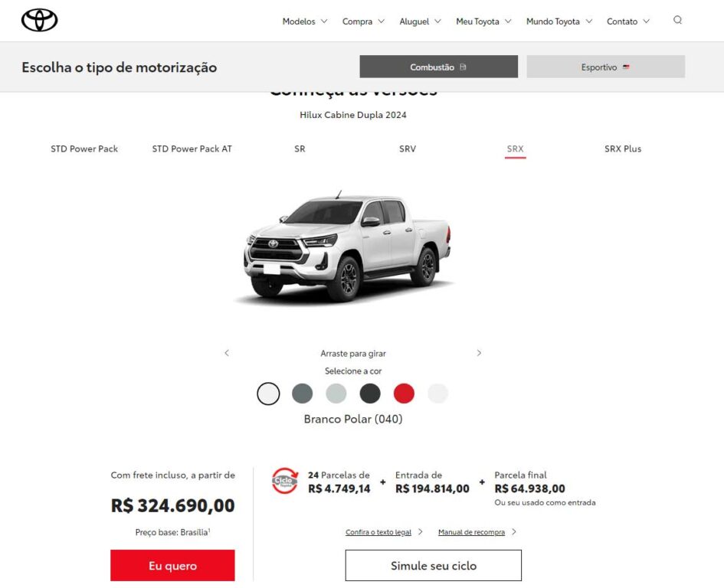Click the Toyota logo icon
724x588 pixels.
pyautogui.click(x=40, y=21)
